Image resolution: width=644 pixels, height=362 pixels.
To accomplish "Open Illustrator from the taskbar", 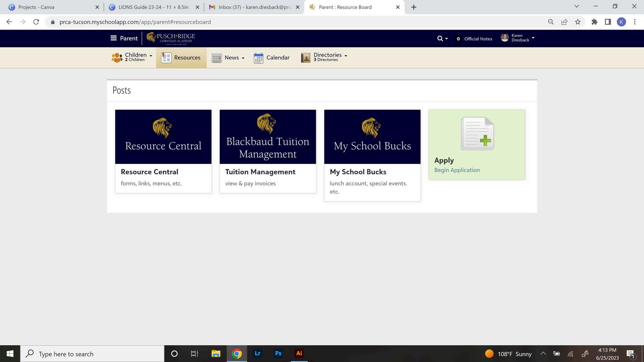I will [299, 354].
